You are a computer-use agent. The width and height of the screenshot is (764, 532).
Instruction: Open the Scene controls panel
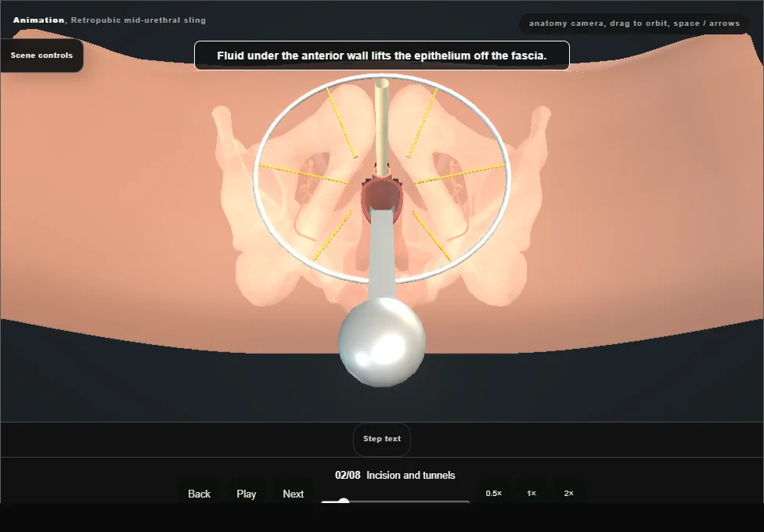point(41,56)
